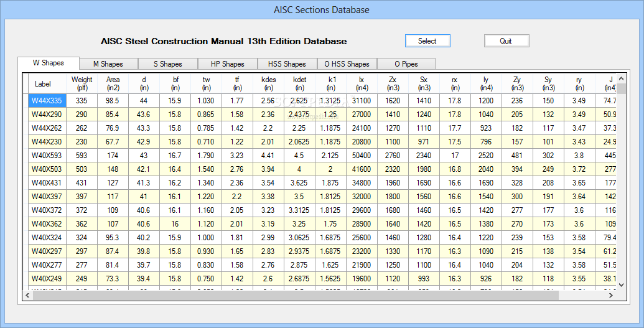
Task: Click the Zy (in3) column header
Action: tap(517, 84)
